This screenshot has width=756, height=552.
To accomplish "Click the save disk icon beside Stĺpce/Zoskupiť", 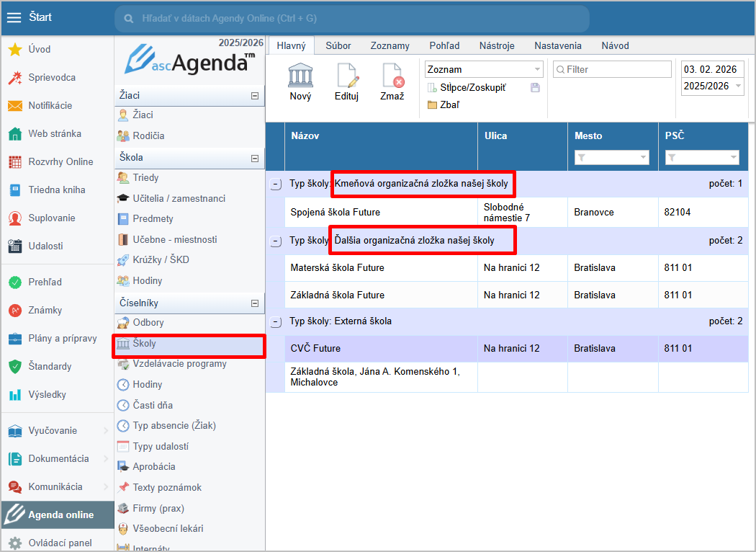I will click(x=535, y=87).
